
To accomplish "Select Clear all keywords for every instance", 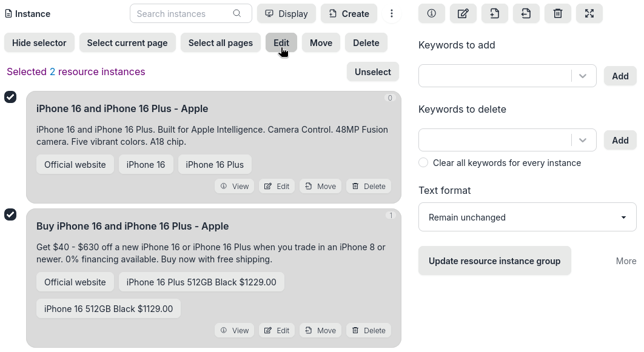I will coord(423,163).
